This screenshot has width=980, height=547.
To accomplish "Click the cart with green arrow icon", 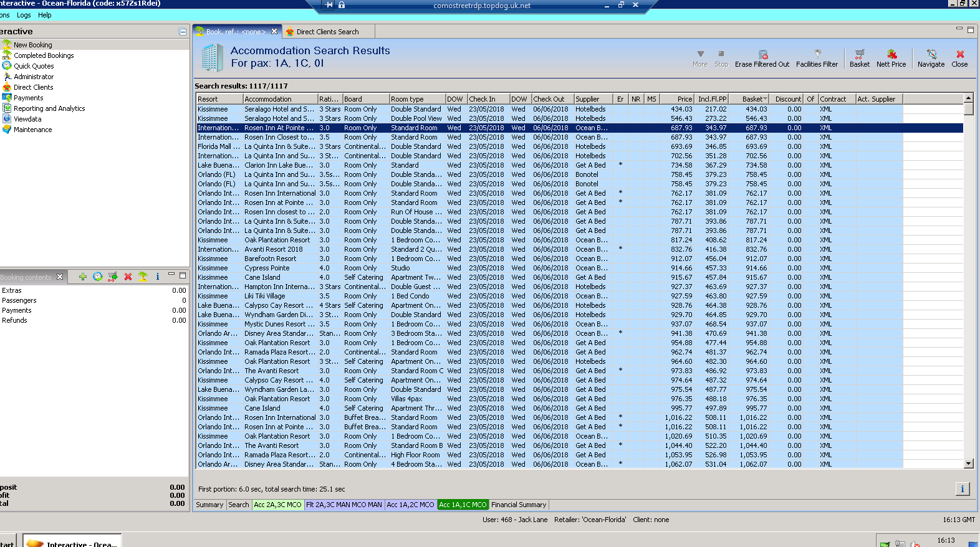I will click(113, 277).
